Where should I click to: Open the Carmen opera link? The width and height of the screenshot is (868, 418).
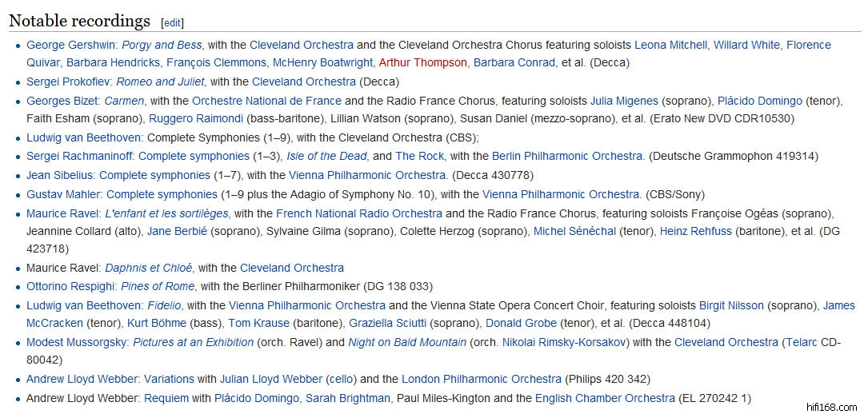click(x=124, y=101)
